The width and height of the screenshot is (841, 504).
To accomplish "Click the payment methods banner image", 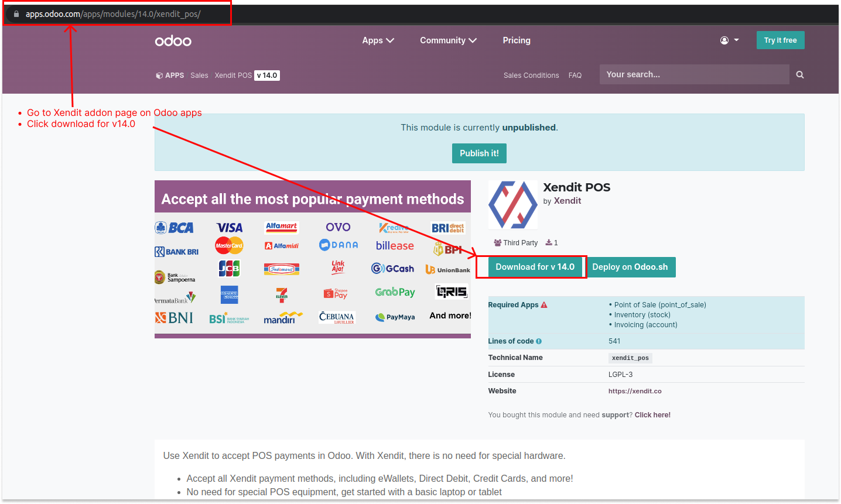I will 313,259.
